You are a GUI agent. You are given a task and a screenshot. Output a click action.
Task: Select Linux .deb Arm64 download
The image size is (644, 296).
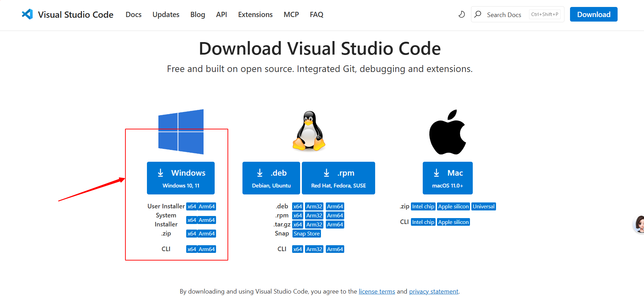(335, 207)
